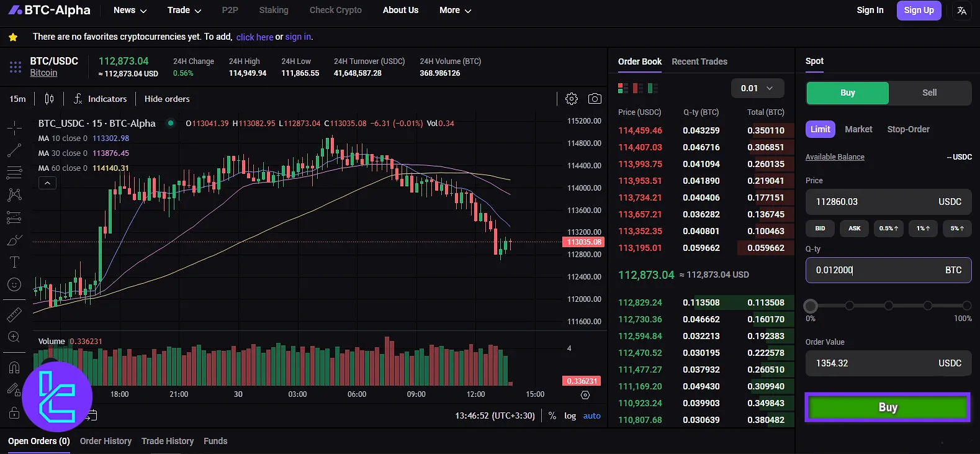
Task: Click the Sign Up button
Action: [x=919, y=10]
